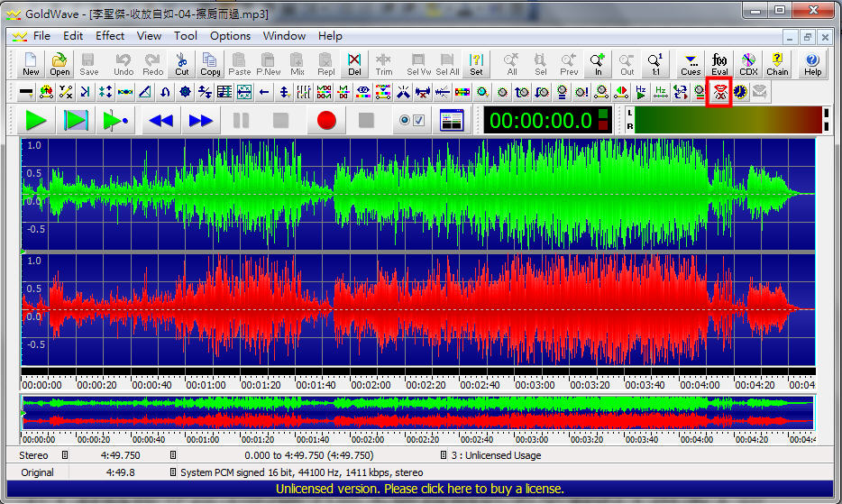Open the Effect menu

(110, 36)
